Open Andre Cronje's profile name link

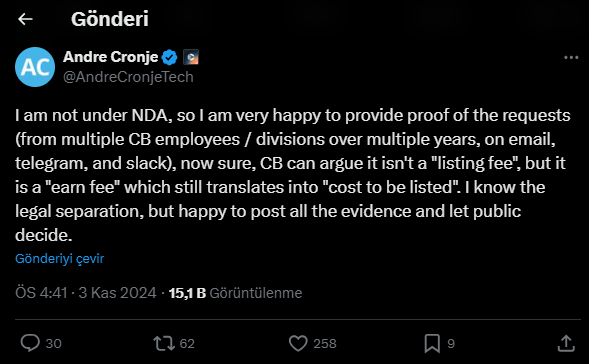[x=110, y=57]
